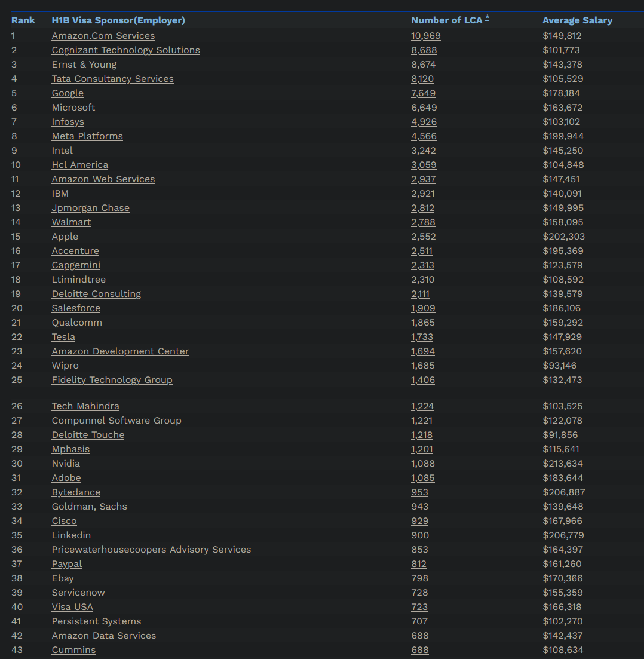This screenshot has width=644, height=659.
Task: Open the Tesla sponsor link
Action: coord(63,336)
